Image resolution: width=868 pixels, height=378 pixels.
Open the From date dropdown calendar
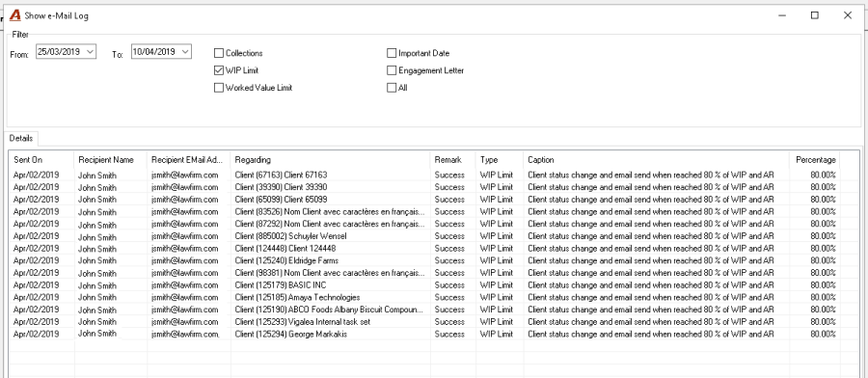coord(91,51)
